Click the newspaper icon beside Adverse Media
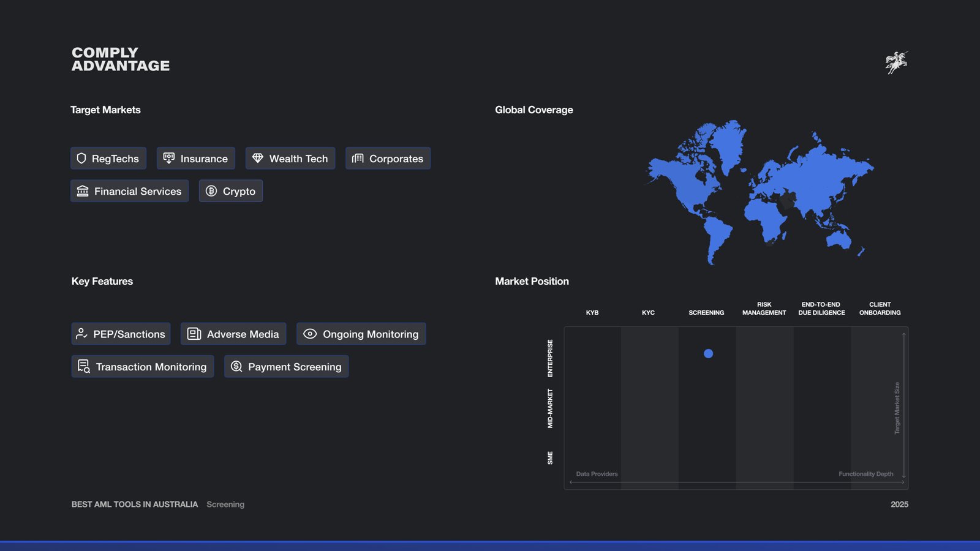Image resolution: width=980 pixels, height=551 pixels. [x=194, y=334]
